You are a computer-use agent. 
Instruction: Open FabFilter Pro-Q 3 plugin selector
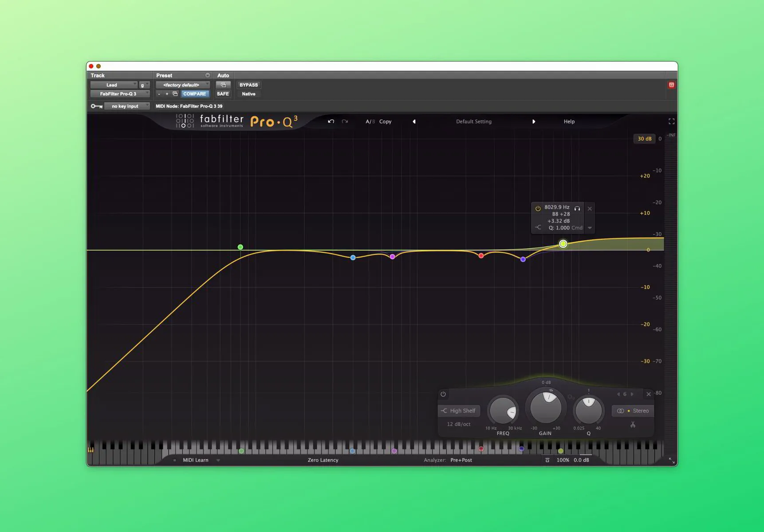pos(120,94)
